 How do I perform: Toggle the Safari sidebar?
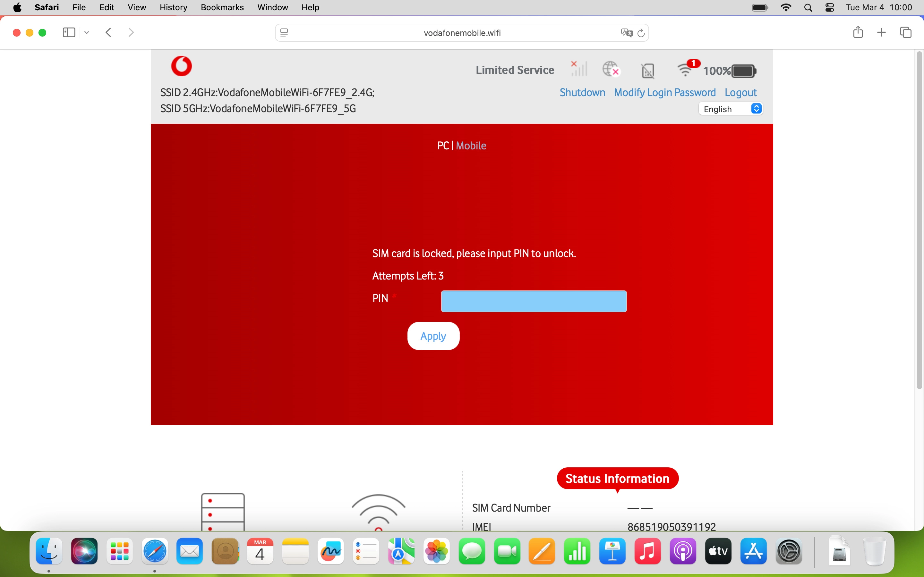tap(69, 32)
